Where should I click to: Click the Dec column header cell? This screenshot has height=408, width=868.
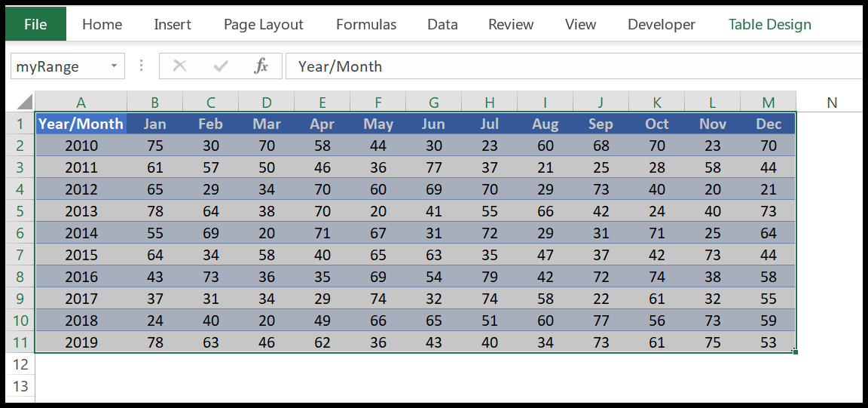(769, 124)
